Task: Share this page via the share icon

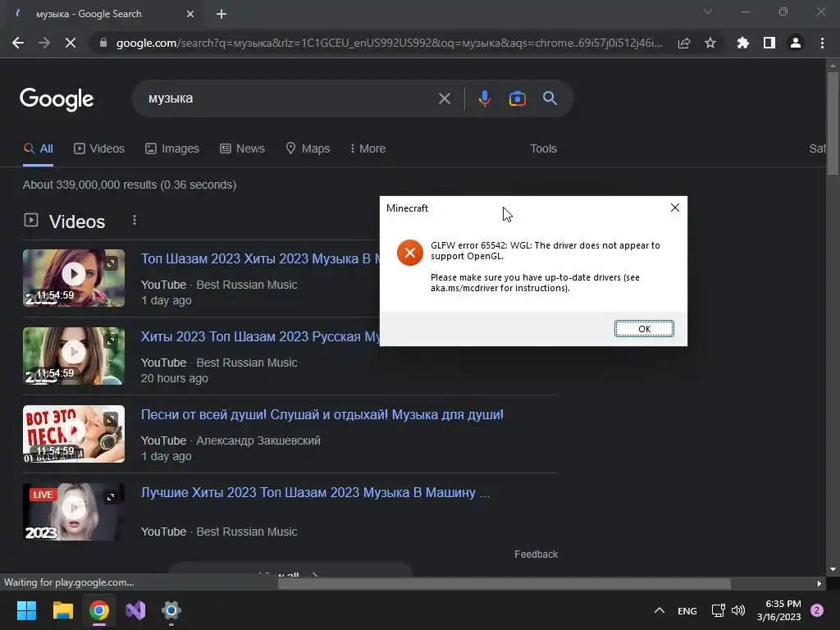Action: pos(684,43)
